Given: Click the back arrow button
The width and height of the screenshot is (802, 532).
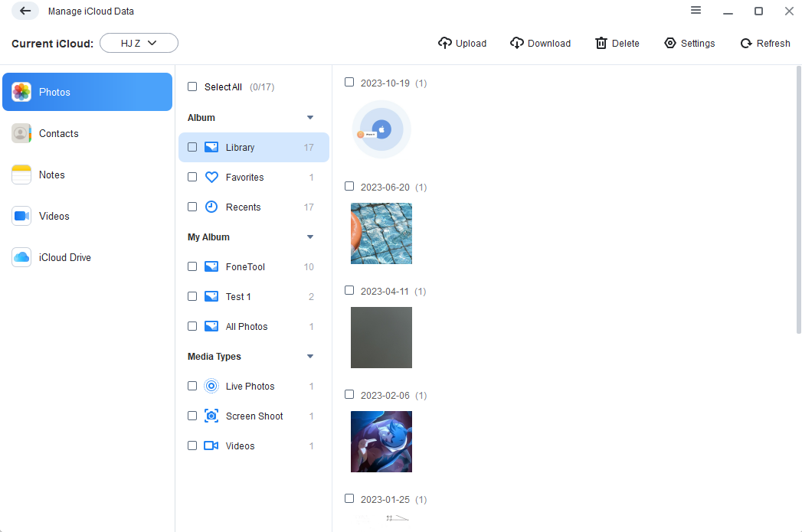Looking at the screenshot, I should point(25,11).
